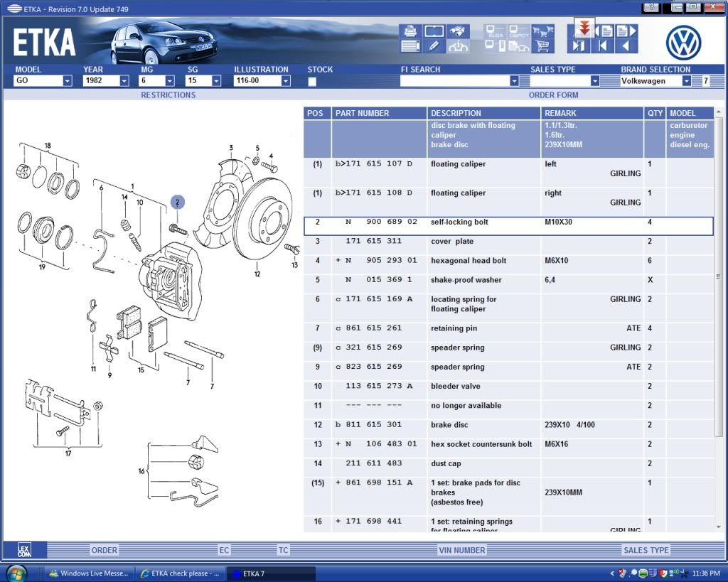The height and width of the screenshot is (582, 728).
Task: Select part number 171 615 107 D row
Action: pos(508,173)
